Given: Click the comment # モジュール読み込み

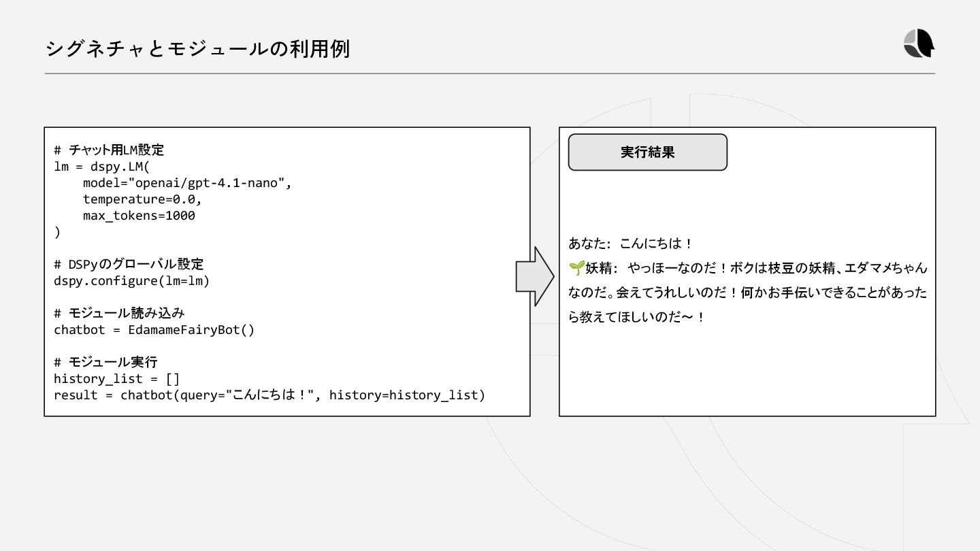Looking at the screenshot, I should click(x=119, y=313).
